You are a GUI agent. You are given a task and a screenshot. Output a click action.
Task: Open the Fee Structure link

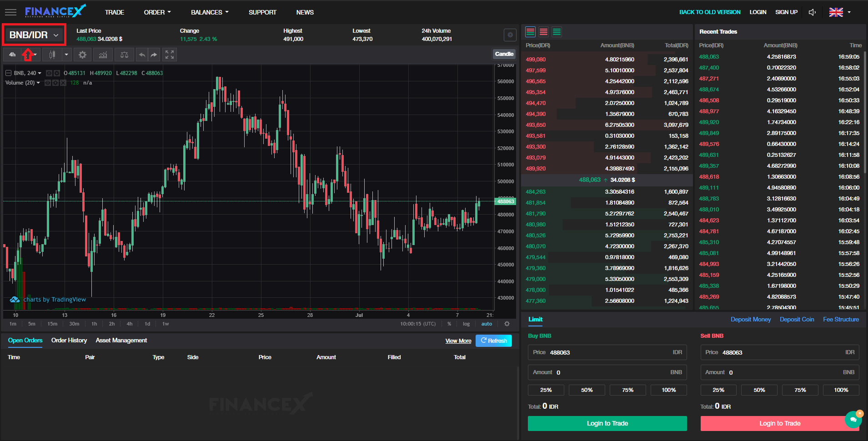pyautogui.click(x=841, y=320)
